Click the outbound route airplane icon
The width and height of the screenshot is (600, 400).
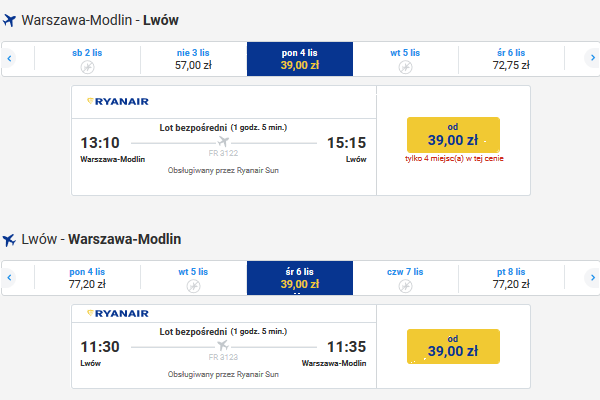[x=9, y=20]
